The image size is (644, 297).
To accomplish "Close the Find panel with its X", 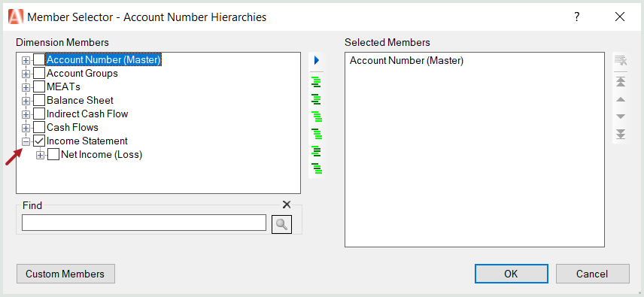I will click(x=287, y=205).
